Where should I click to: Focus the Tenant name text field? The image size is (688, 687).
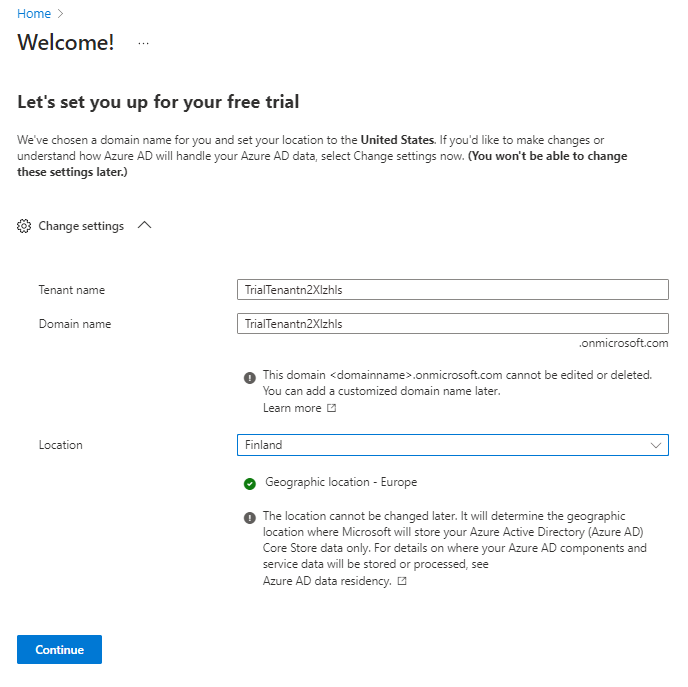click(452, 290)
